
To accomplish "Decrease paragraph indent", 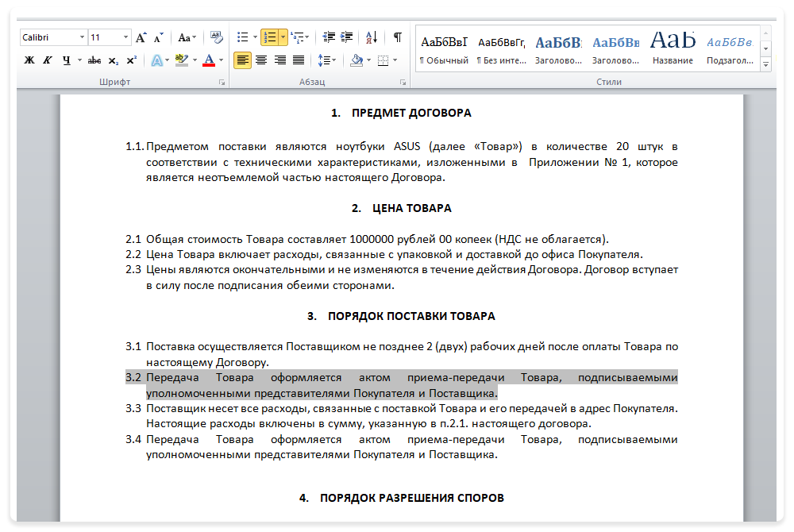I will [x=329, y=37].
